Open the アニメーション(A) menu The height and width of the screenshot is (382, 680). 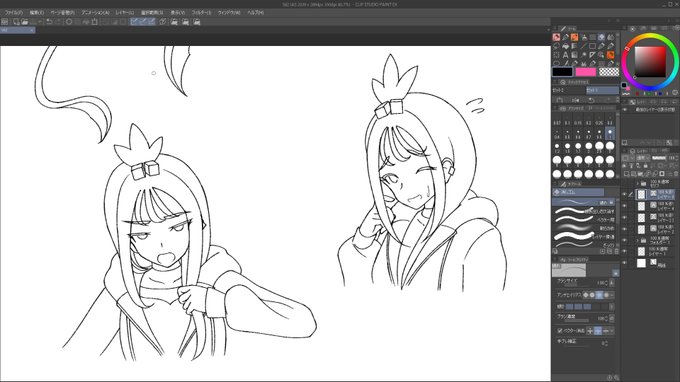point(95,13)
